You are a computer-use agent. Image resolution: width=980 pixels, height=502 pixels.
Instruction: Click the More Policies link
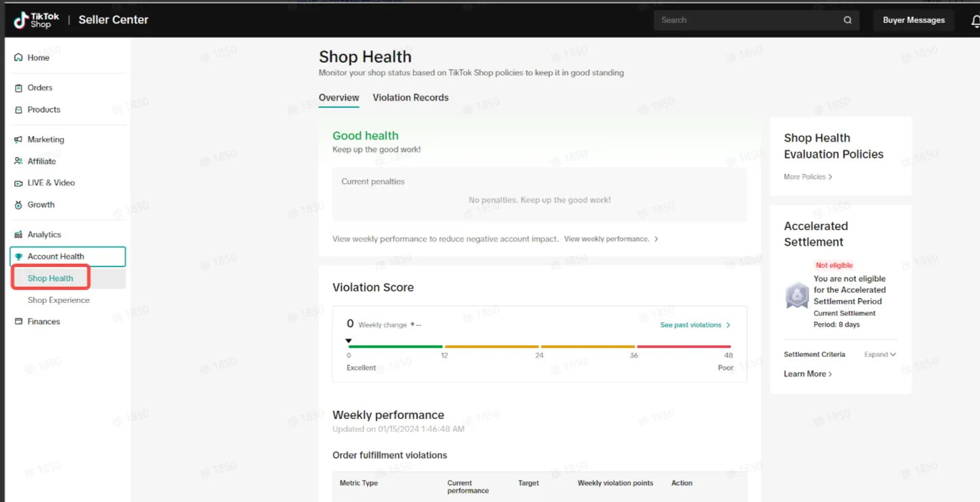click(804, 177)
